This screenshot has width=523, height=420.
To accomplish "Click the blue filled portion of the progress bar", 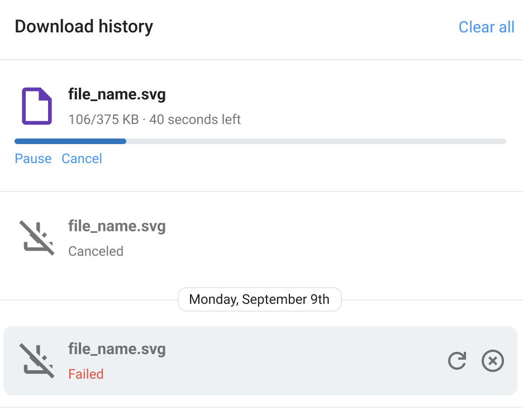I will (x=70, y=141).
